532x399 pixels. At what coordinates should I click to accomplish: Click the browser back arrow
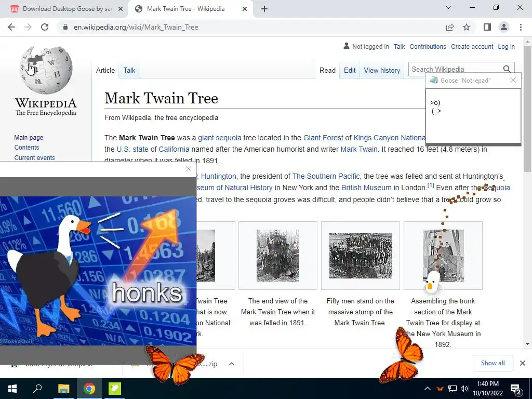11,27
